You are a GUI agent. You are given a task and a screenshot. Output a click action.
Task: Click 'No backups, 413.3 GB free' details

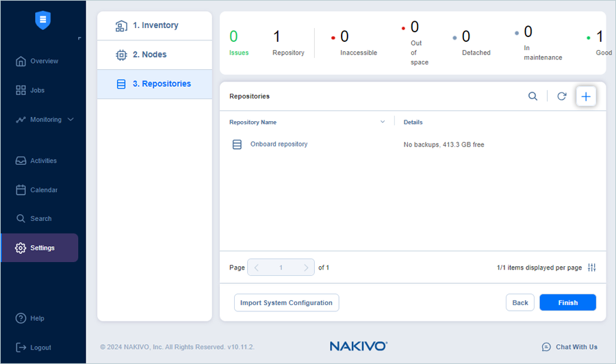(x=444, y=144)
